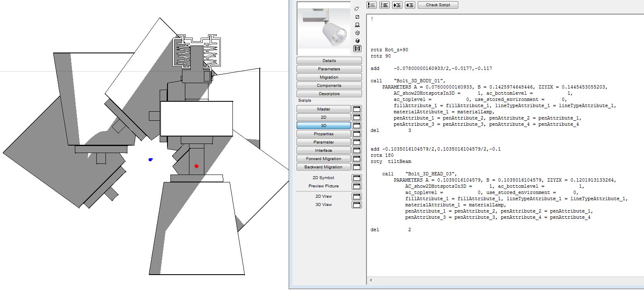Select the wireframe 3D view mode icon

[x=357, y=32]
